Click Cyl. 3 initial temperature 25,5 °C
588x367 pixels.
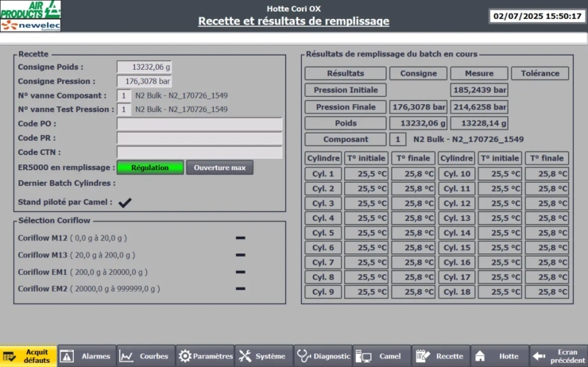(x=366, y=203)
